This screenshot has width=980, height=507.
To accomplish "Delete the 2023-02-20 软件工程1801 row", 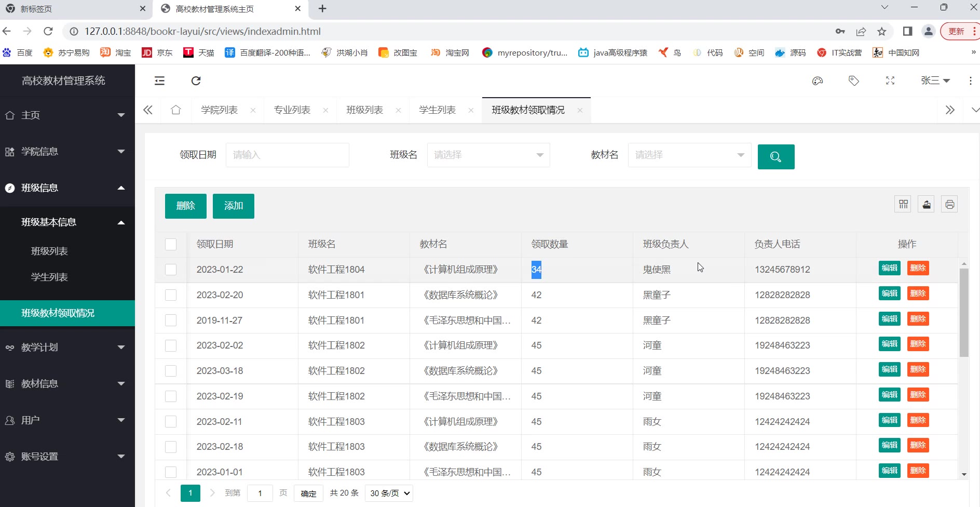I will click(x=918, y=293).
